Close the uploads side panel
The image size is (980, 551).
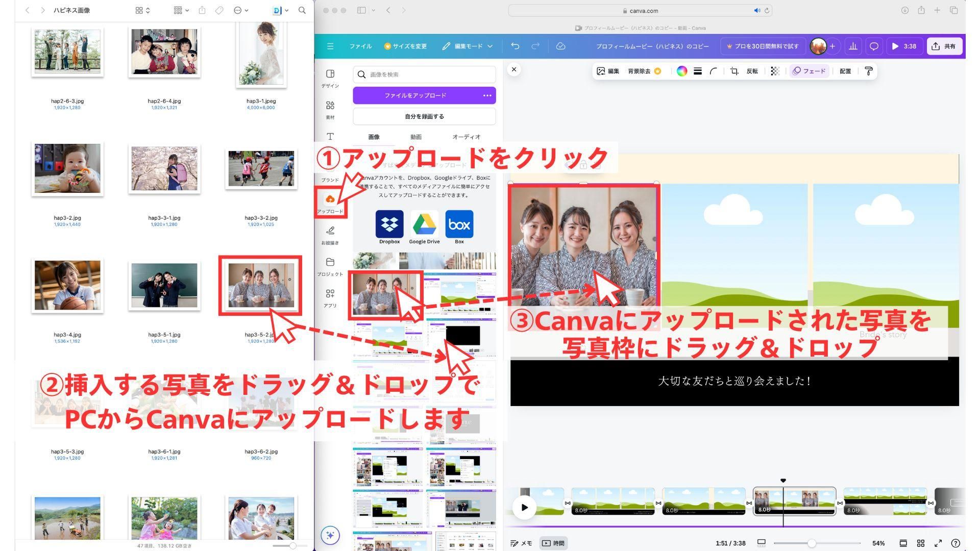514,69
